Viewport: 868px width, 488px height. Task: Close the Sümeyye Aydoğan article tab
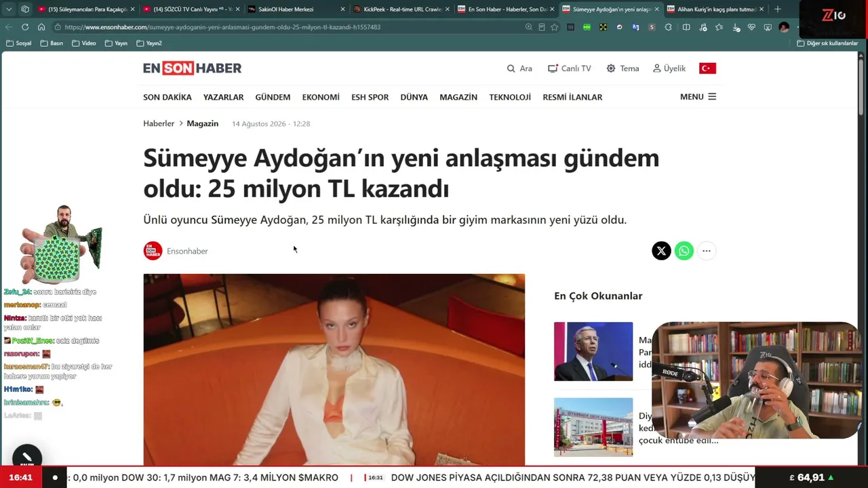656,9
